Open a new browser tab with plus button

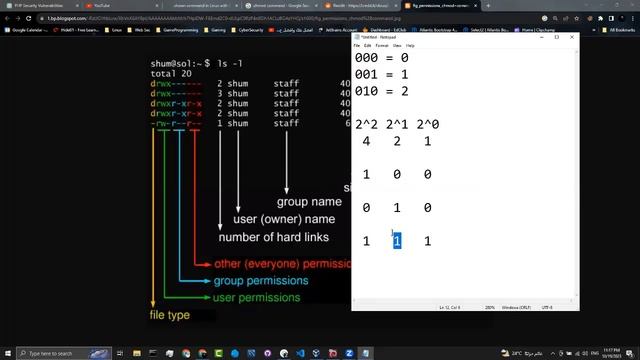tap(488, 6)
